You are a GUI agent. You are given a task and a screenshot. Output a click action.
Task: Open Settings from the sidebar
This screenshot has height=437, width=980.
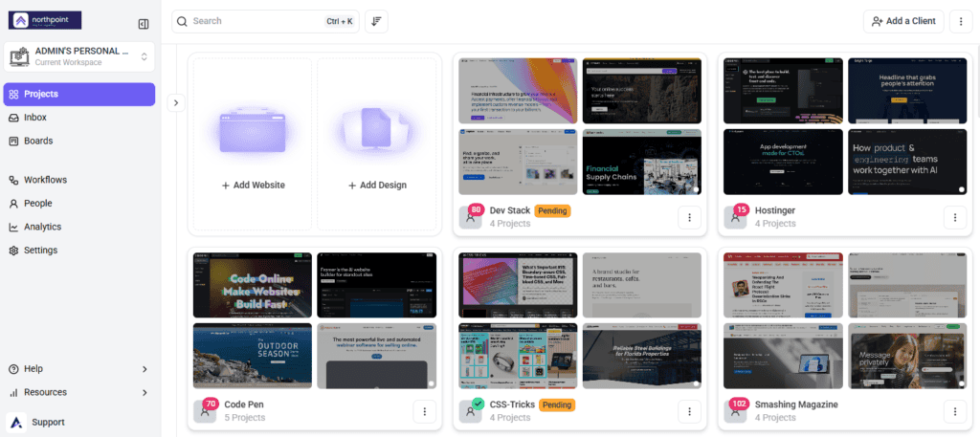(x=79, y=251)
